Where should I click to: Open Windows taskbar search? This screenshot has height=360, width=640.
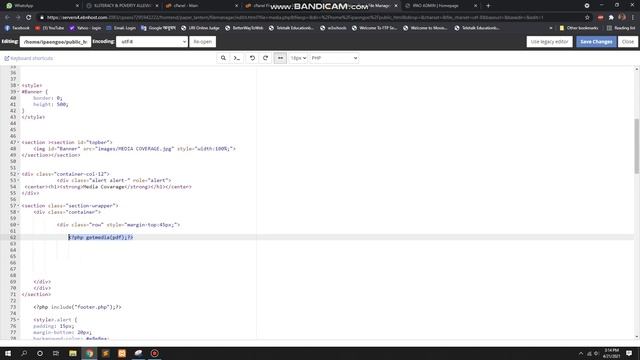pyautogui.click(x=24, y=353)
